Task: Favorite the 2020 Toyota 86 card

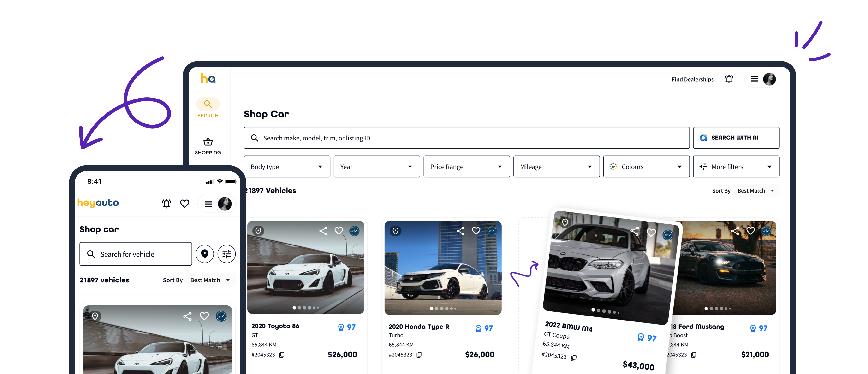Action: [x=339, y=231]
